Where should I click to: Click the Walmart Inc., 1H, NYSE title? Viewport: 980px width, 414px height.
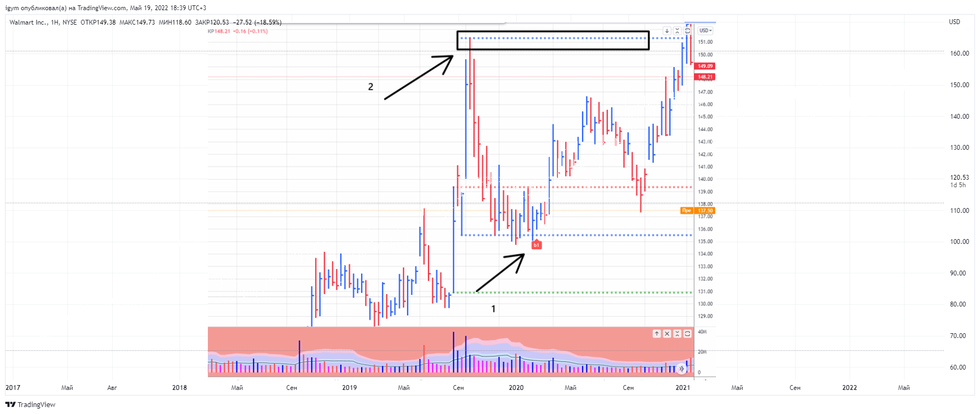point(43,22)
